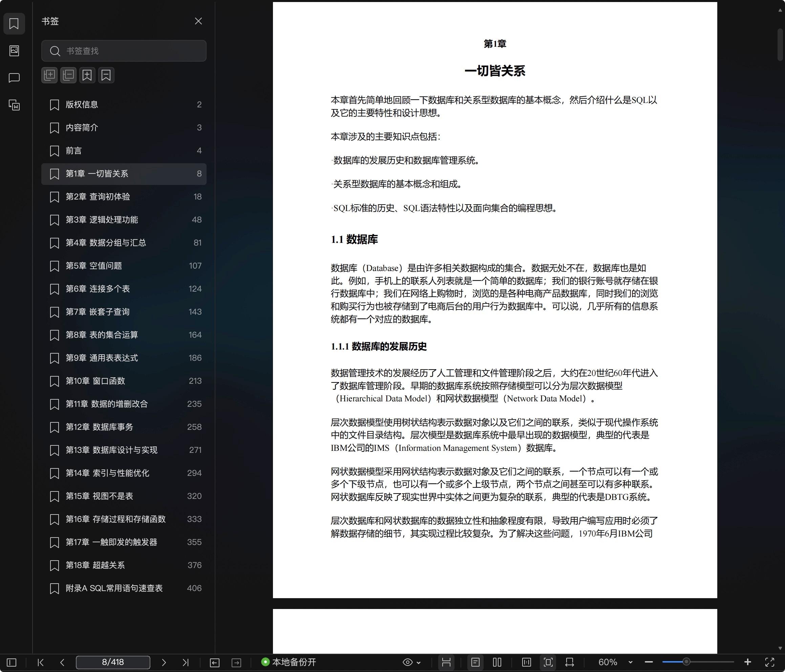The image size is (785, 672).
Task: Remove bookmark icon in bookmarks toolbar
Action: (106, 75)
